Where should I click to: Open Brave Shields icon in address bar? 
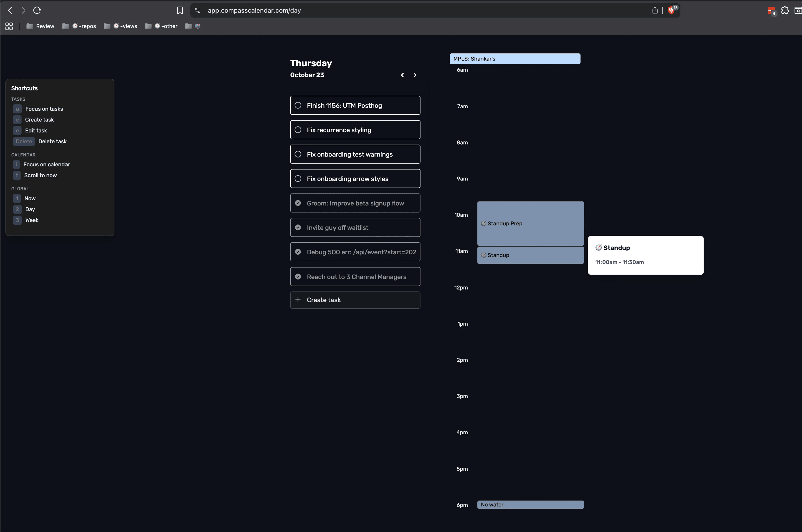pos(671,10)
